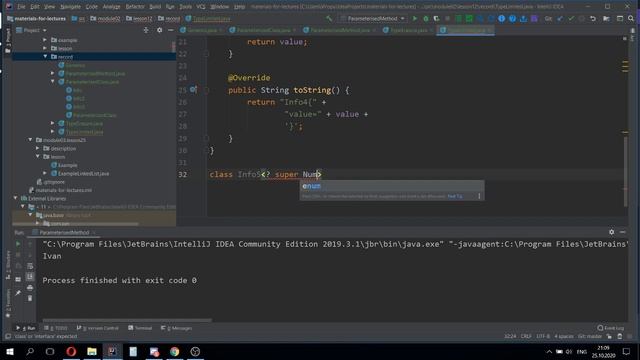
Task: Click CRLF line separator in status bar
Action: (526, 336)
